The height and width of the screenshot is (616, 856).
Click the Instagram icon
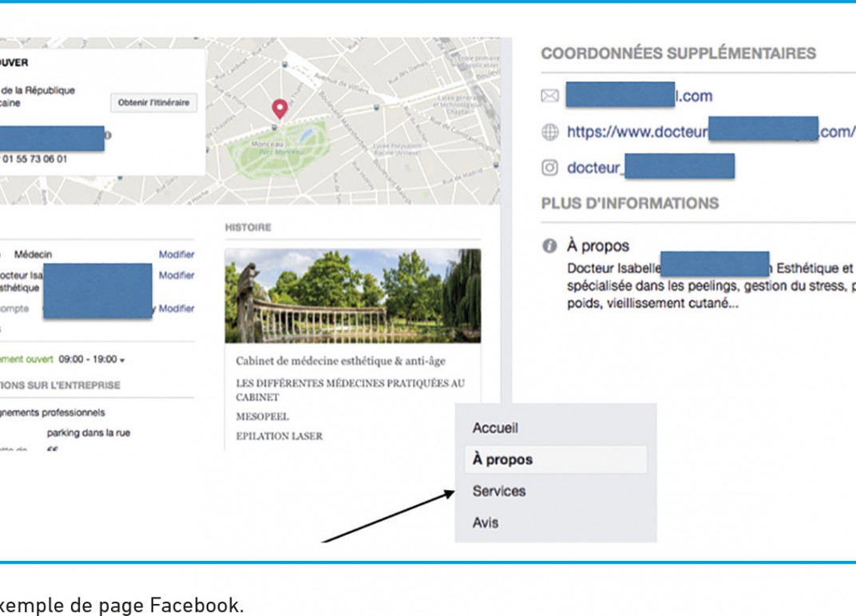coord(549,168)
